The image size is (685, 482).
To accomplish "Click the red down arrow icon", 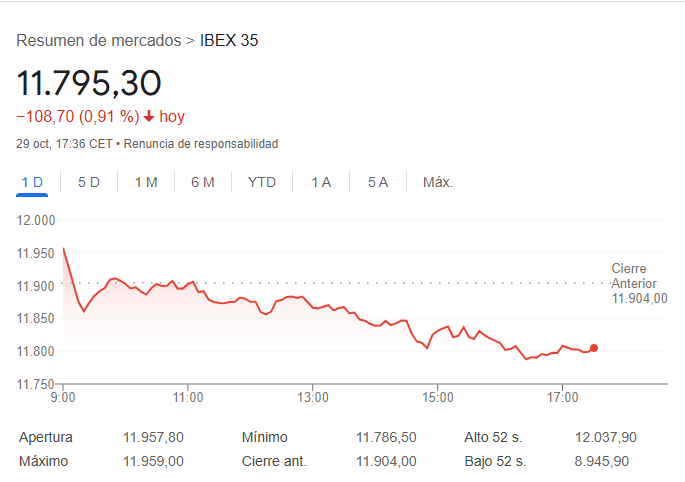I will click(x=149, y=116).
